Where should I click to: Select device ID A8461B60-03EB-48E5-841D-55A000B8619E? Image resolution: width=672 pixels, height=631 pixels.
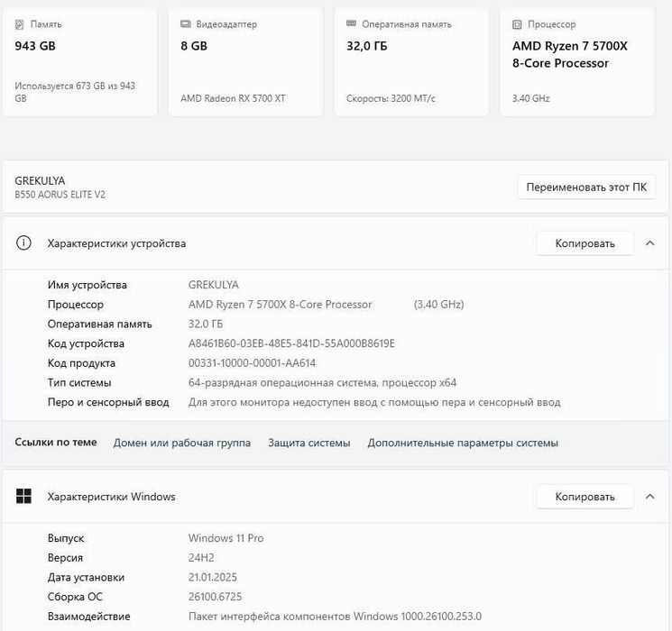tap(291, 343)
